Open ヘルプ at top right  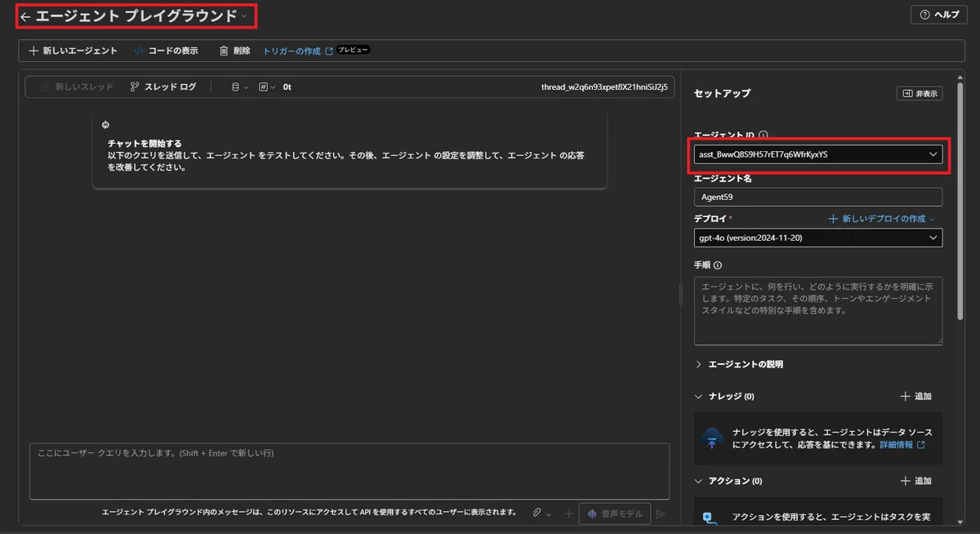click(x=939, y=15)
